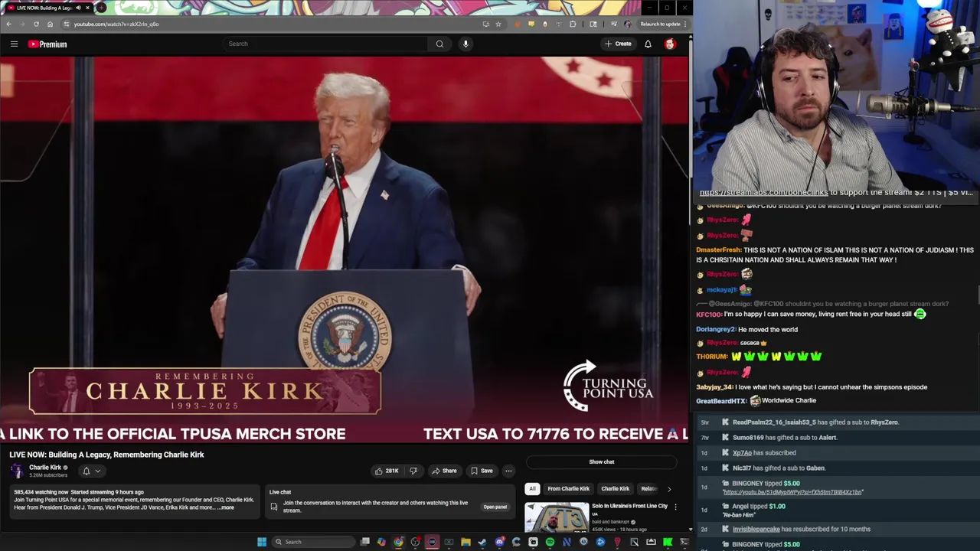This screenshot has width=980, height=551.
Task: Click the '585,434 watching now' text
Action: (x=41, y=492)
